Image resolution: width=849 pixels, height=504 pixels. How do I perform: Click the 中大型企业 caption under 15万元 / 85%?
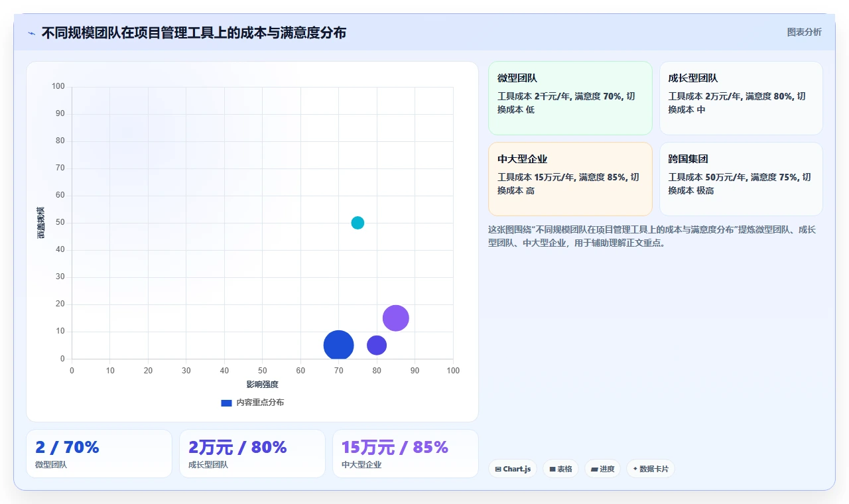coord(361,465)
